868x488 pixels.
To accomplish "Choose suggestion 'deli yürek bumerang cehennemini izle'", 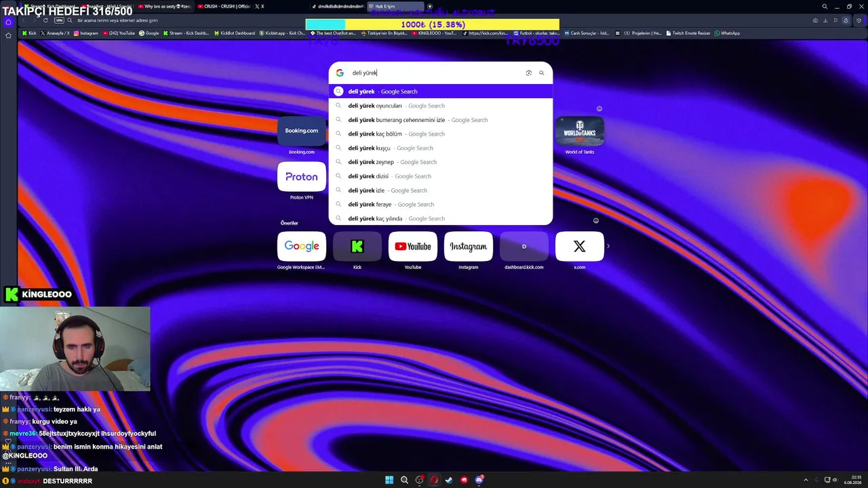I will coord(441,120).
